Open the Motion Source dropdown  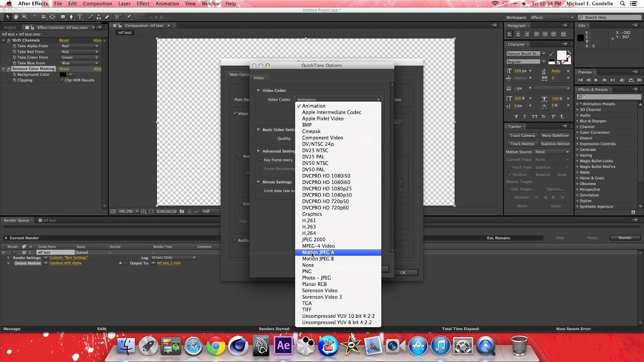(552, 152)
